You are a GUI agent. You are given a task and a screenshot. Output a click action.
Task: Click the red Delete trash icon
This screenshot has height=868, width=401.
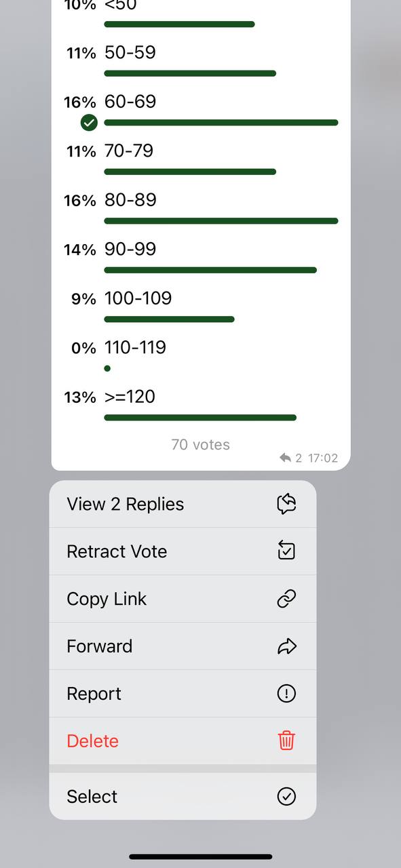click(286, 741)
